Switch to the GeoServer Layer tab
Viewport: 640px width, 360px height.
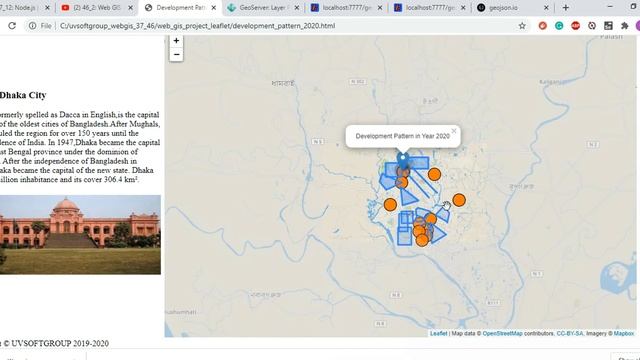[263, 8]
